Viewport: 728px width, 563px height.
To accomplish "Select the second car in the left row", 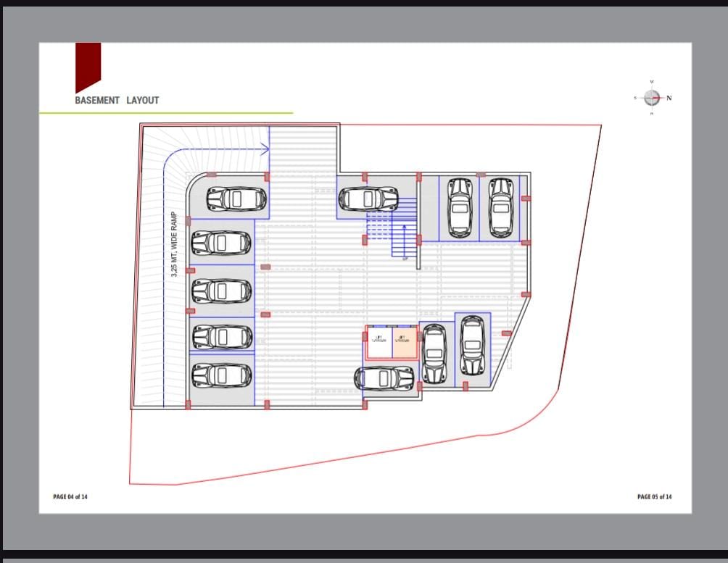I will [222, 243].
